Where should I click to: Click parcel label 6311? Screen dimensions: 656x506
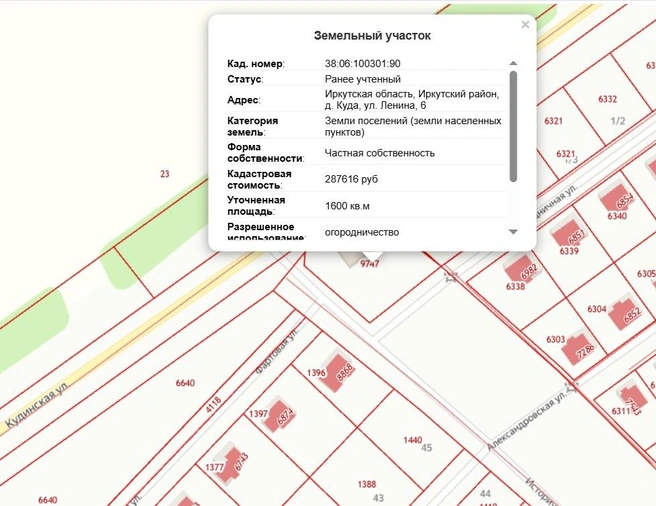(x=621, y=411)
